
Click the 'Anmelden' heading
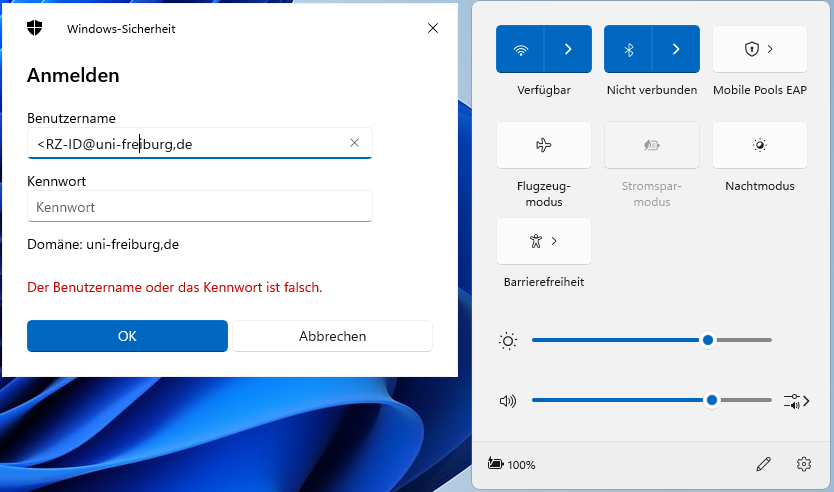pyautogui.click(x=73, y=76)
